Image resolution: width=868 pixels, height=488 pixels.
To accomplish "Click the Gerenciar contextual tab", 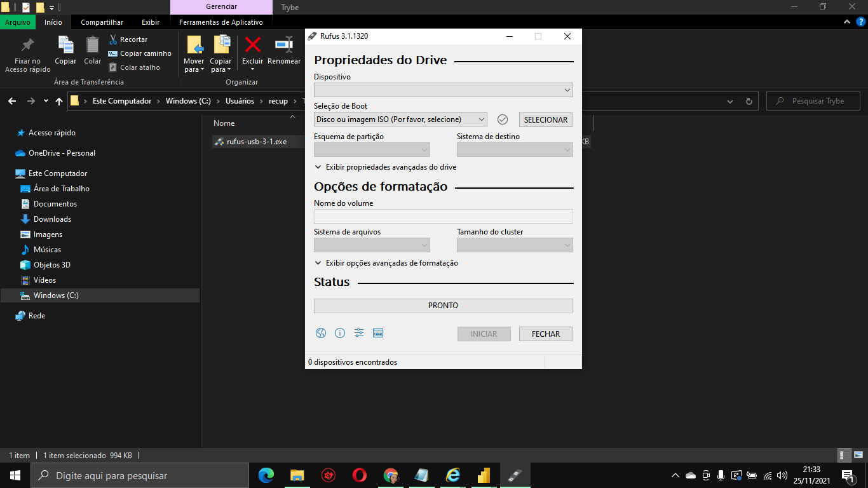I will 221,7.
